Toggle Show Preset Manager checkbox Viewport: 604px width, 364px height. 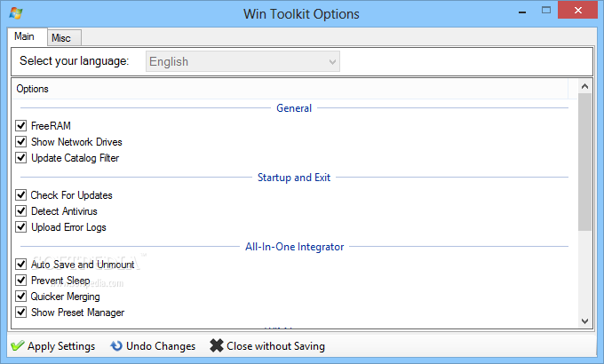(21, 313)
